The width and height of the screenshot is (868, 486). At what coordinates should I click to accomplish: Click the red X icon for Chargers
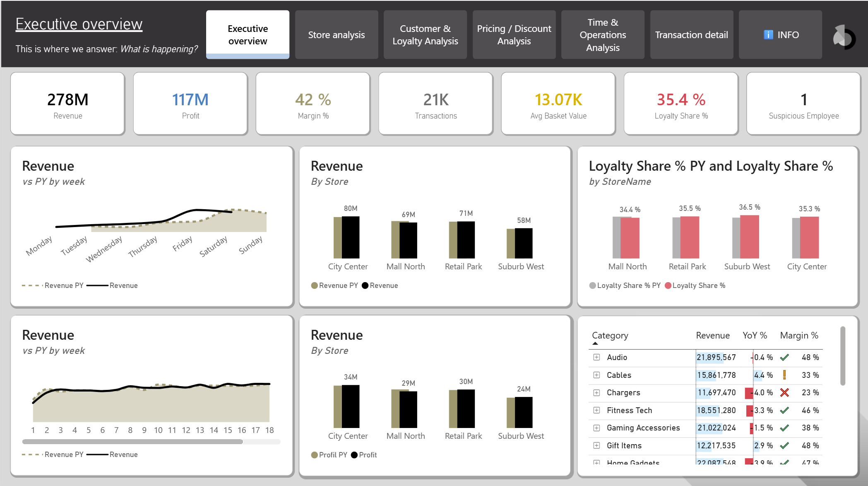coord(784,392)
